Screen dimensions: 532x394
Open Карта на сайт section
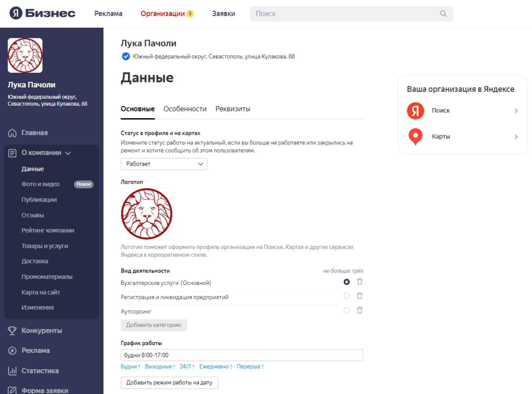(x=41, y=292)
